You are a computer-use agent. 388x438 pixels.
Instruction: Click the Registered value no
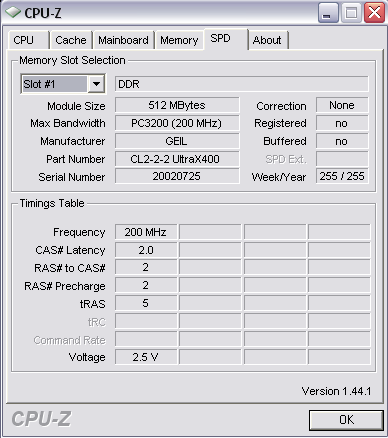click(342, 123)
